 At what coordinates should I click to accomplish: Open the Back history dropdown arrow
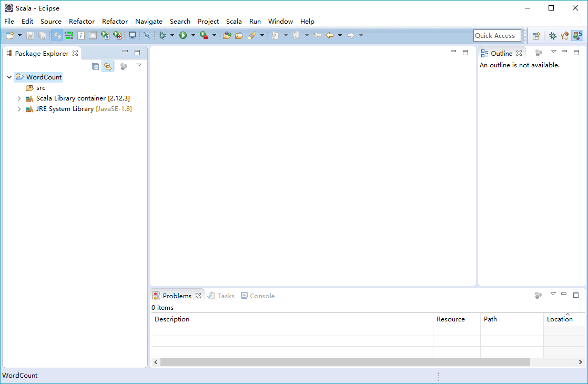[340, 35]
